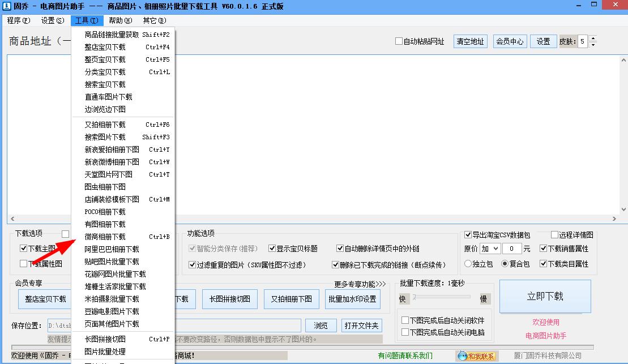This screenshot has height=364, width=628.
Task: Click 又拍相册下图 button
Action: click(291, 299)
